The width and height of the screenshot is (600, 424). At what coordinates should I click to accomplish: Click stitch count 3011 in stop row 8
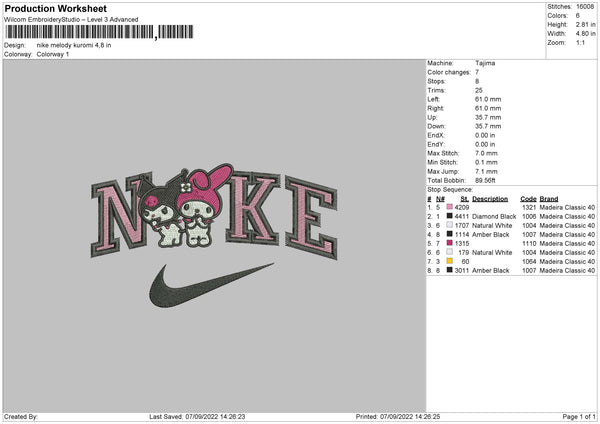[462, 270]
